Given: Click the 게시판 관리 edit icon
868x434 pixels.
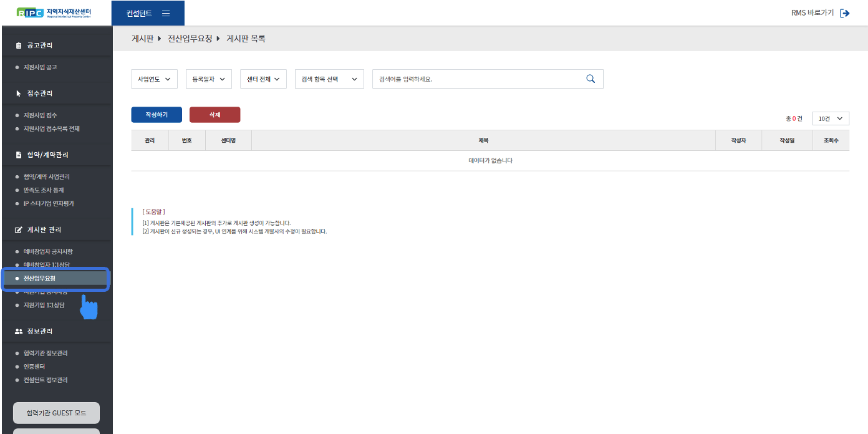Looking at the screenshot, I should (19, 230).
